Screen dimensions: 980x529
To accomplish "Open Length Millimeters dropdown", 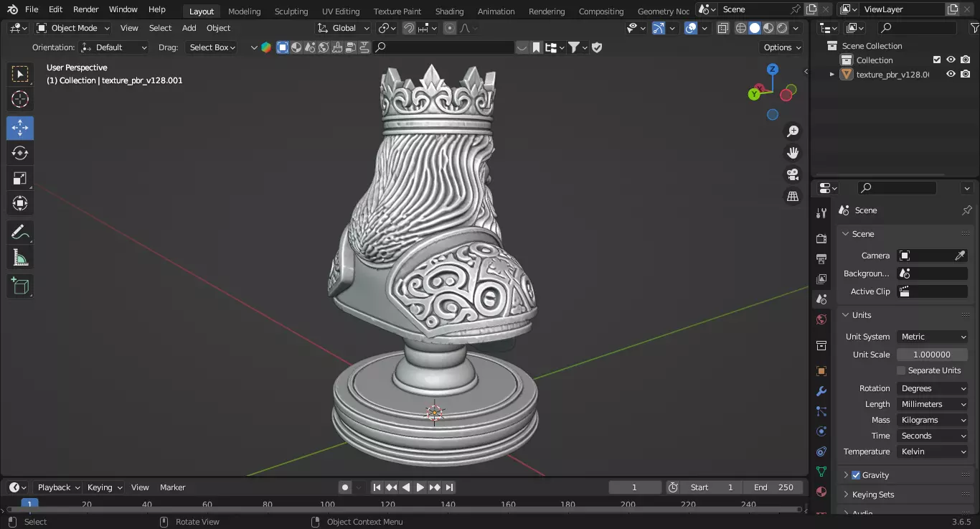I will (932, 404).
